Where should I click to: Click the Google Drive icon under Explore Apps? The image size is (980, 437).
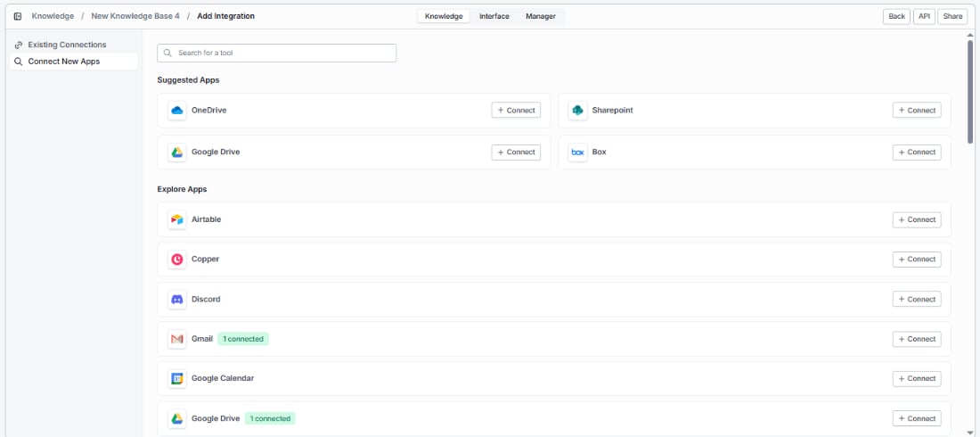point(177,418)
